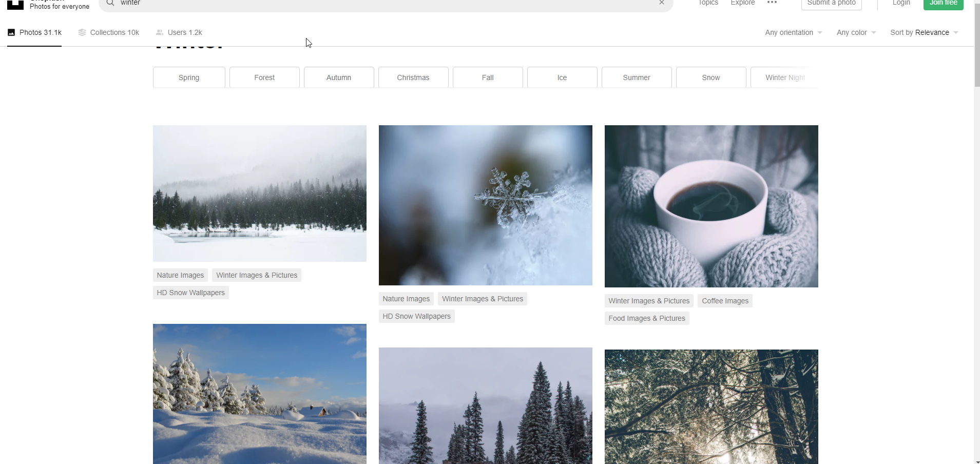Screen dimensions: 980x464
Task: Select the Spring related search chip
Action: coord(189,78)
